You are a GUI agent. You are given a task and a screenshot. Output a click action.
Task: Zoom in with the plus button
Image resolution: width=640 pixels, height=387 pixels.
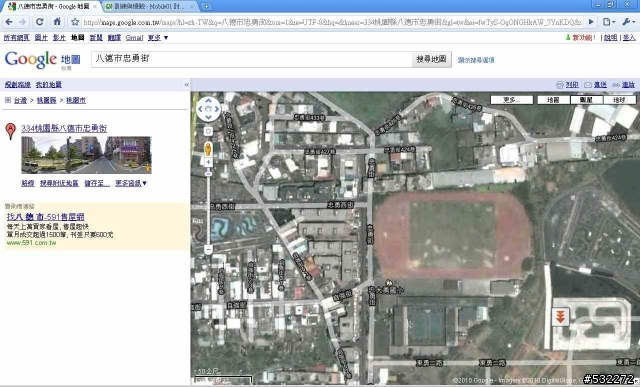(x=208, y=162)
